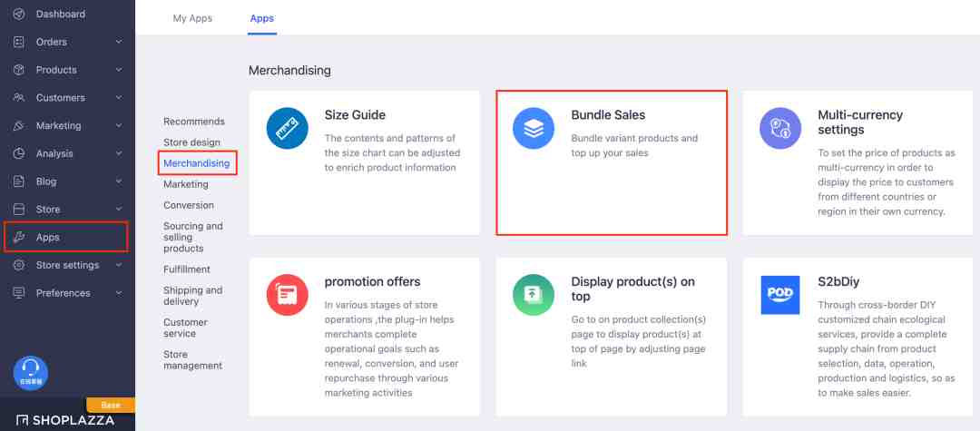
Task: Click the Multi-currency settings coin icon
Action: click(x=780, y=128)
